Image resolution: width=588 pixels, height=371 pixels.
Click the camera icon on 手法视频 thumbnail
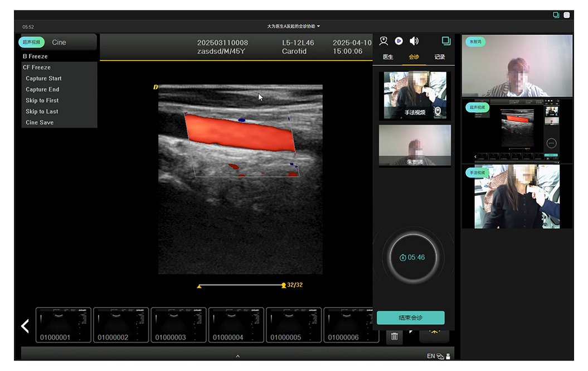(438, 112)
